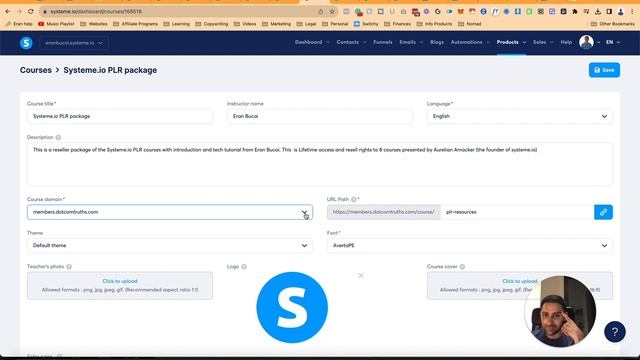
Task: Open the Websites bookmarks folder
Action: pyautogui.click(x=94, y=24)
